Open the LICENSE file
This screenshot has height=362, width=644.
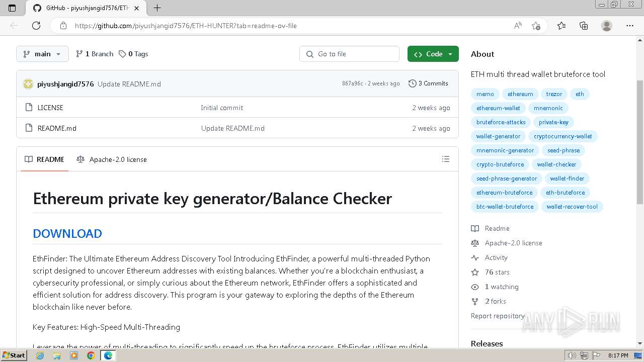pyautogui.click(x=50, y=108)
